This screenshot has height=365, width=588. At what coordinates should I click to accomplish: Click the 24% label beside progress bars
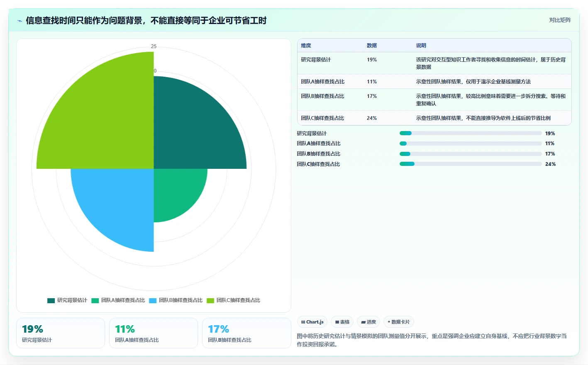click(x=550, y=164)
